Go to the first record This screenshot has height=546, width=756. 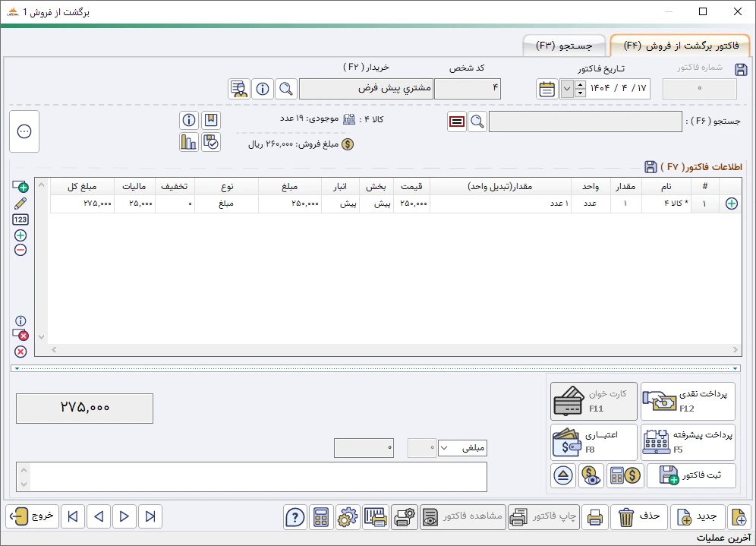point(73,516)
